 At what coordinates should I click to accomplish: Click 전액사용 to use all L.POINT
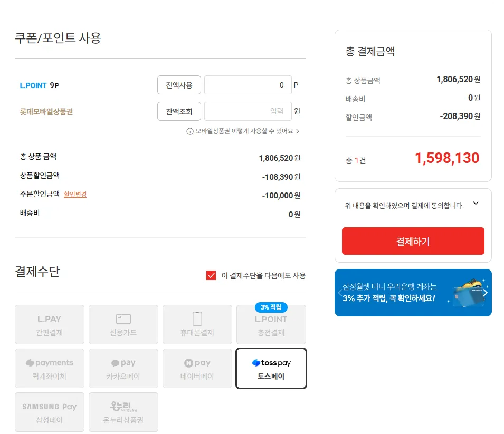point(179,85)
